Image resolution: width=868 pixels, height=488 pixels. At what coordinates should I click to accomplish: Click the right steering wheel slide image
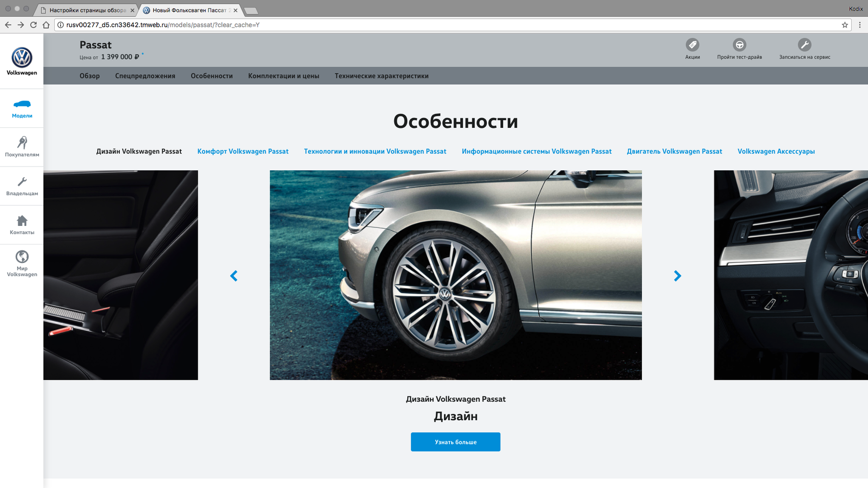click(791, 275)
